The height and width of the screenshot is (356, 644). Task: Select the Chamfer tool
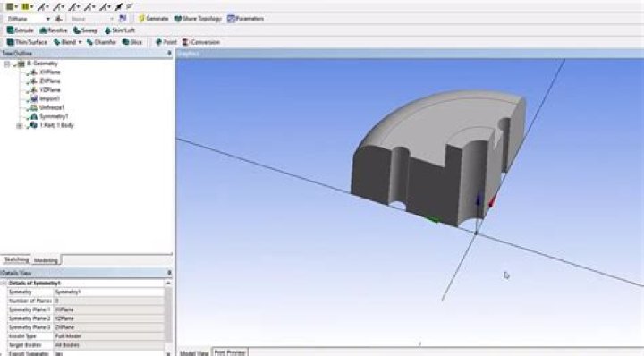101,42
